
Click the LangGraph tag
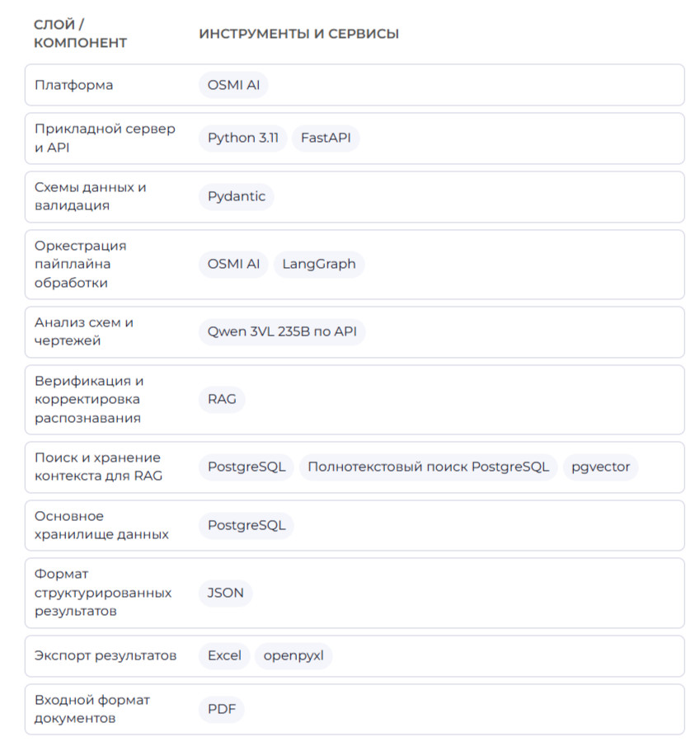[x=319, y=265]
